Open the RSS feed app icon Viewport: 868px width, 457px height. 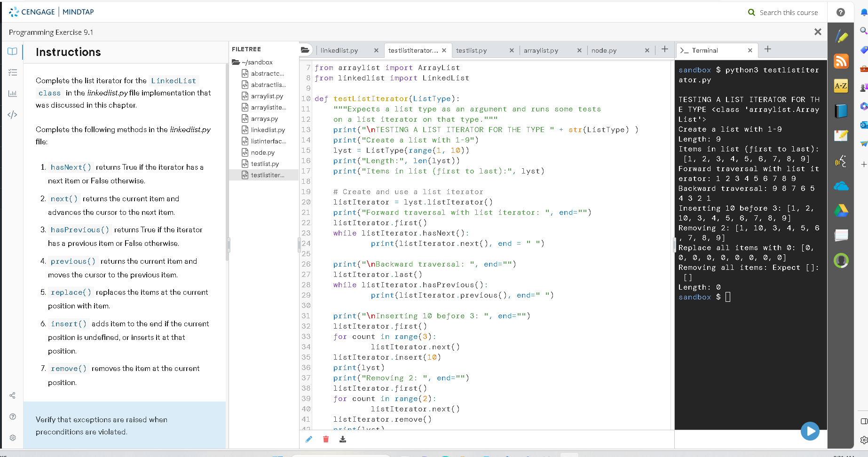[x=841, y=61]
